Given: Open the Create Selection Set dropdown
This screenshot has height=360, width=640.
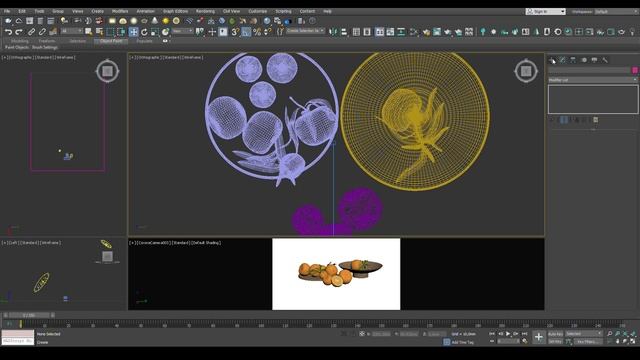Looking at the screenshot, I should (305, 31).
